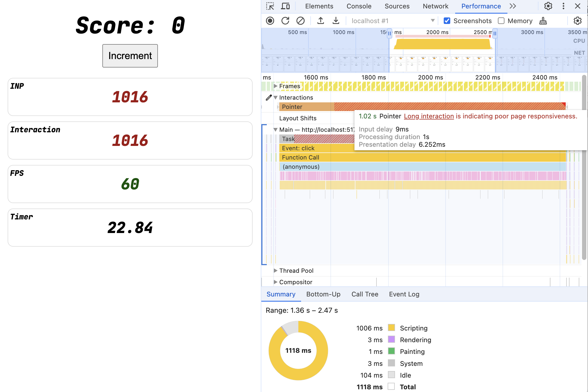Click the clear recording button
This screenshot has height=392, width=588.
click(x=300, y=21)
